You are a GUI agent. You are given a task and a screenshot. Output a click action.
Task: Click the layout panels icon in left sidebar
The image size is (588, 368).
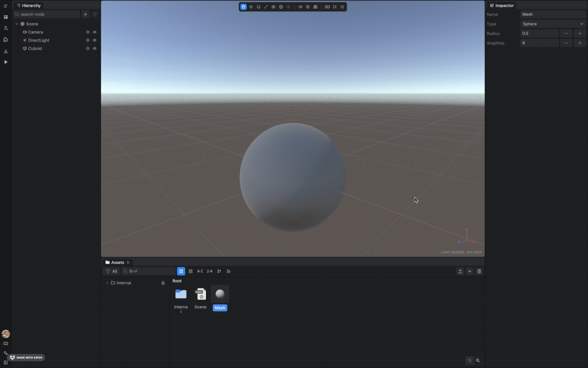coord(6,17)
